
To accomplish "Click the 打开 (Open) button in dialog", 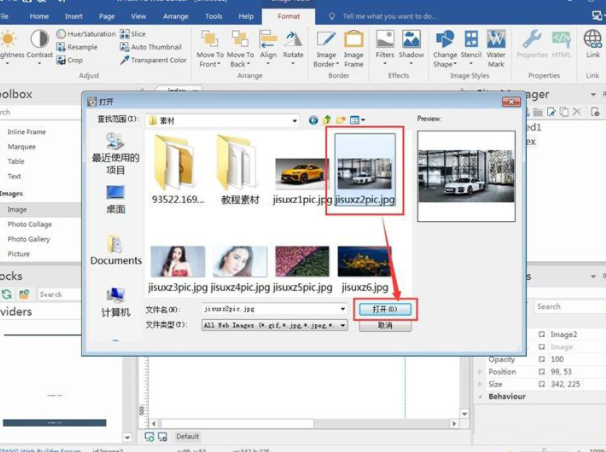I will pos(385,309).
